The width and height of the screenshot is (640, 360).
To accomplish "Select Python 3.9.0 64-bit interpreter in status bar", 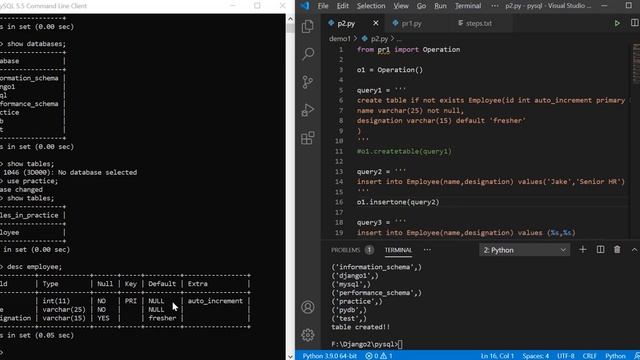I will [x=329, y=356].
